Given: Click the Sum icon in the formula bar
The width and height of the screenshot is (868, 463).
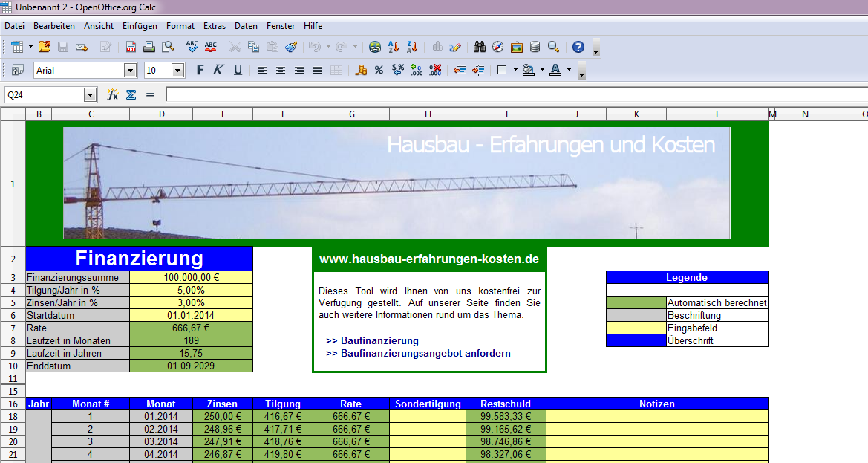Looking at the screenshot, I should [130, 96].
